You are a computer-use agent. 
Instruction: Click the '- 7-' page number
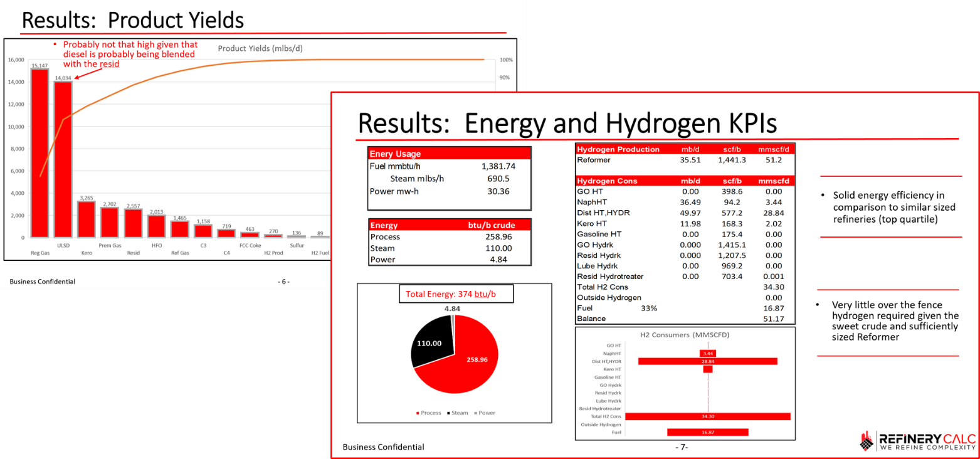point(682,447)
